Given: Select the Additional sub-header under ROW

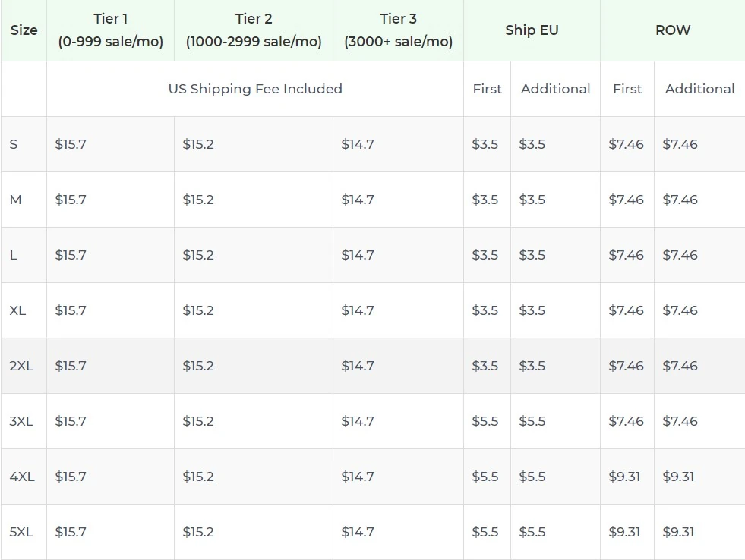Looking at the screenshot, I should point(699,89).
